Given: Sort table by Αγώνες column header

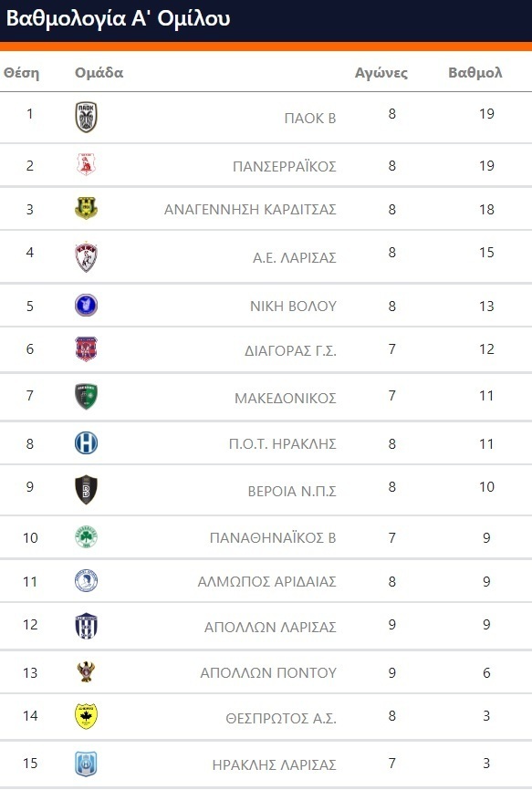Looking at the screenshot, I should (x=381, y=73).
